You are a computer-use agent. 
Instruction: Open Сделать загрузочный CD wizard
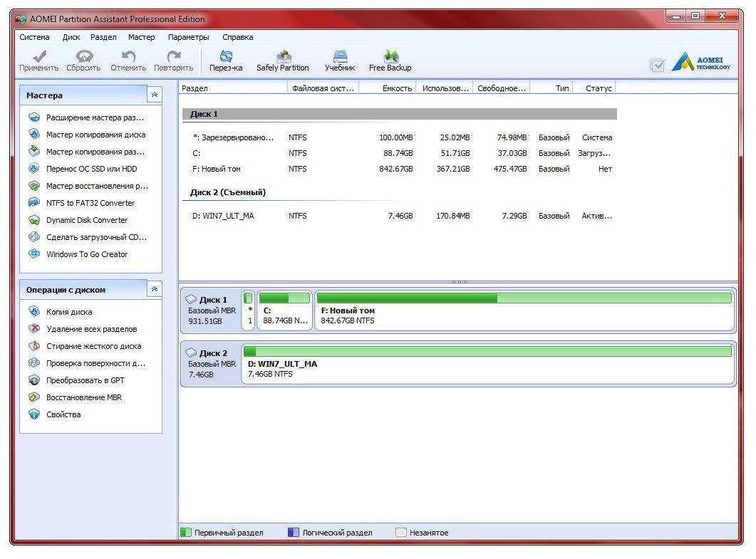(x=88, y=237)
